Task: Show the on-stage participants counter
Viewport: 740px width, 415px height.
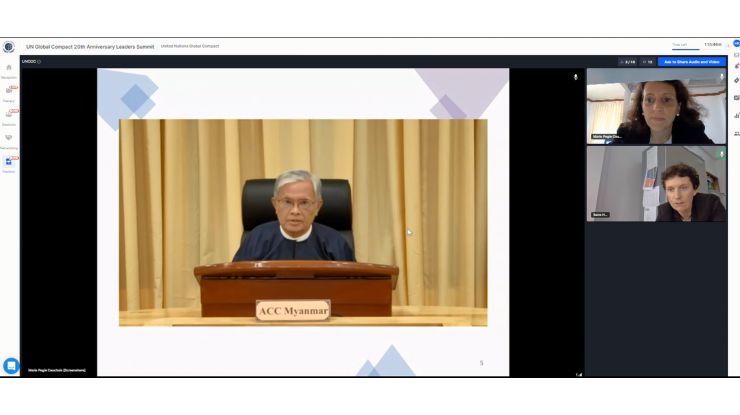Action: (627, 62)
